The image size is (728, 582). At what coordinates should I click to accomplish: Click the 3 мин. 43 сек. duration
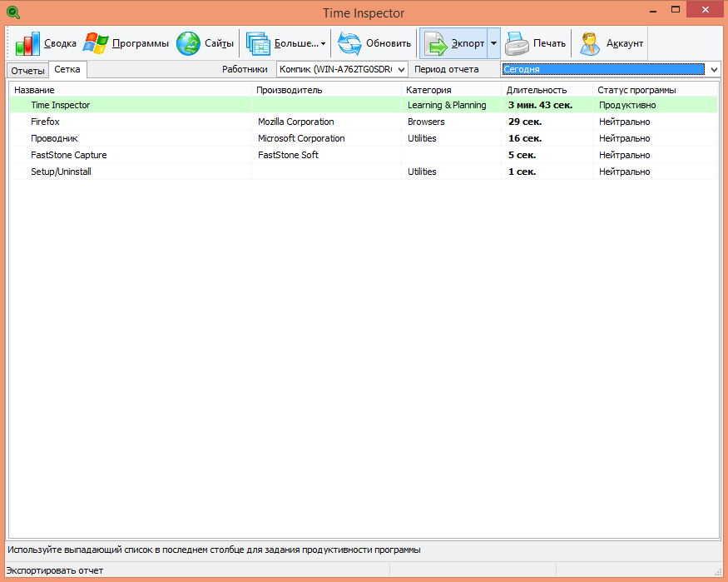pos(540,105)
